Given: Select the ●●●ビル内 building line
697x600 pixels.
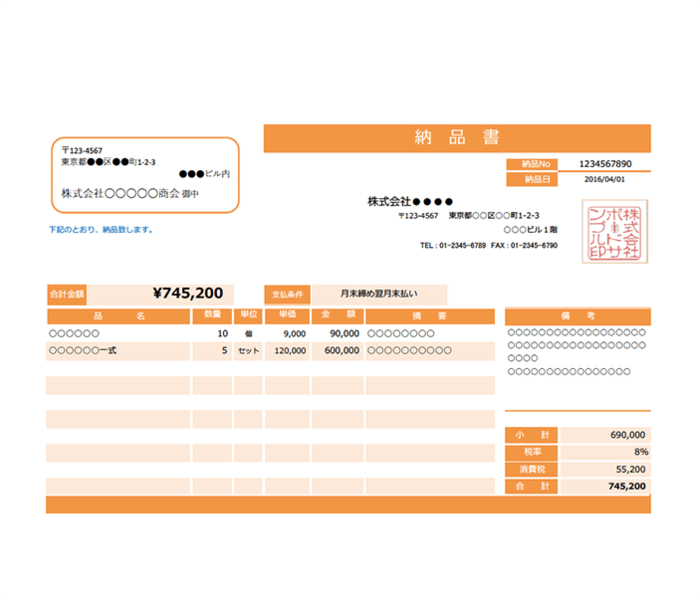Looking at the screenshot, I should pyautogui.click(x=204, y=173).
